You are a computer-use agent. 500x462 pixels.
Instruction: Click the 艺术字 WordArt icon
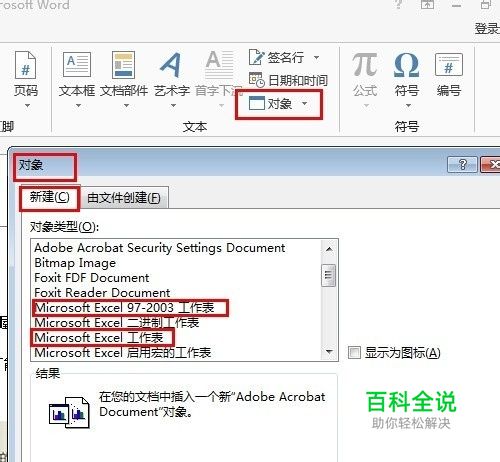click(x=170, y=65)
